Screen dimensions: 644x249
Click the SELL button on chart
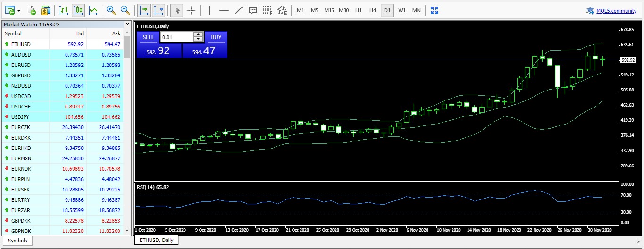point(148,37)
